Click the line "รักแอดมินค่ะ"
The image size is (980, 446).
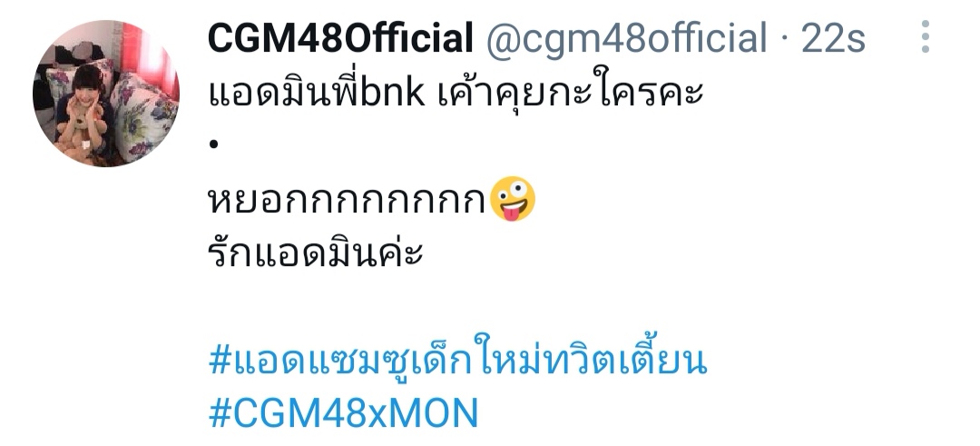316,253
